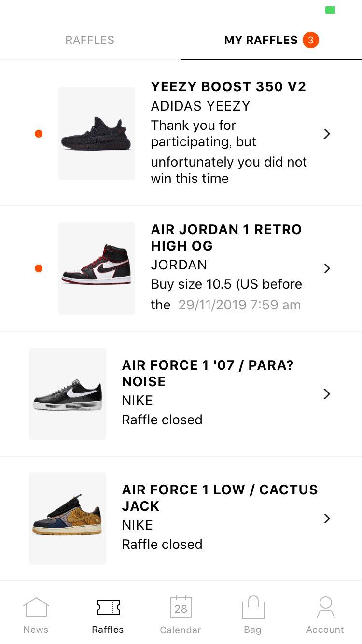View the Air Jordan 1 shoe thumbnail
Viewport: 362px width, 644px height.
tap(97, 268)
